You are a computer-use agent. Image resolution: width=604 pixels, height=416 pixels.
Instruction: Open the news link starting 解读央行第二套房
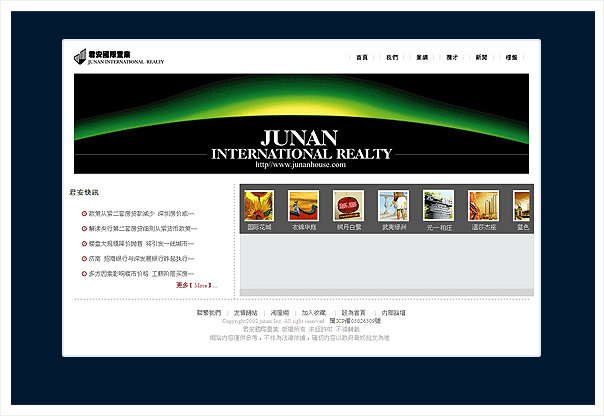point(143,228)
